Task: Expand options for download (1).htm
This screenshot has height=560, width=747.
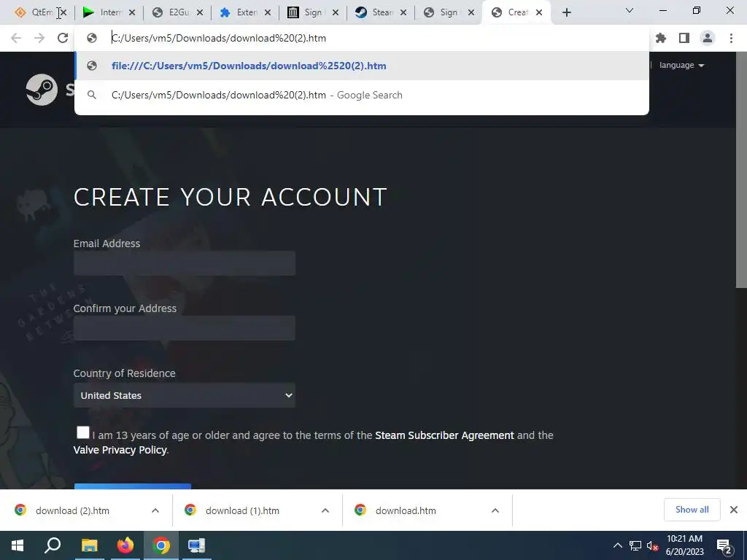Action: [325, 510]
